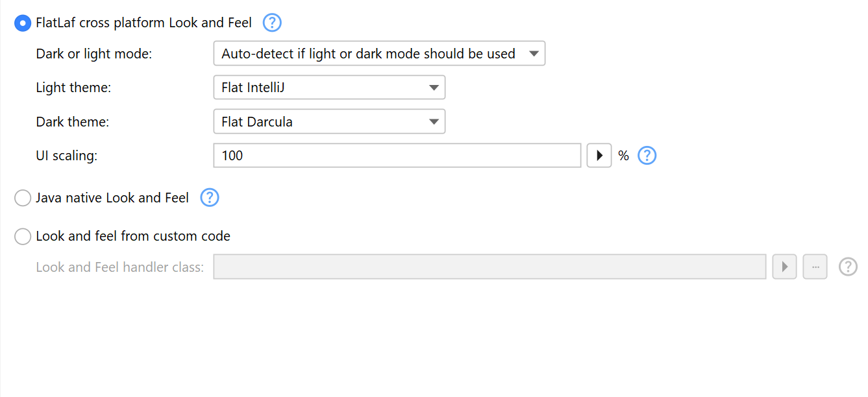Click the 'Light theme:' label

click(73, 88)
